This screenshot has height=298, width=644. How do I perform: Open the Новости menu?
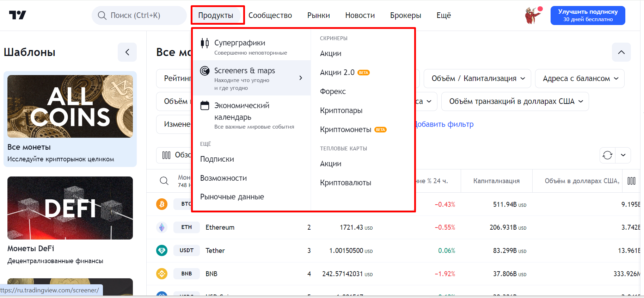[x=360, y=15]
